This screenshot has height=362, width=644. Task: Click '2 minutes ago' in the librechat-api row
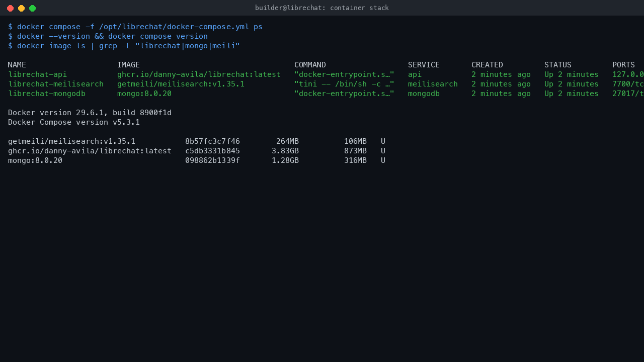[501, 74]
